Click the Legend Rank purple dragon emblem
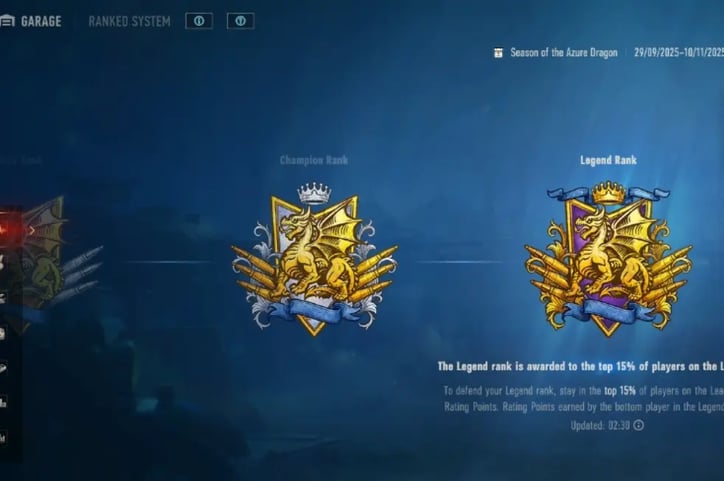 (608, 259)
